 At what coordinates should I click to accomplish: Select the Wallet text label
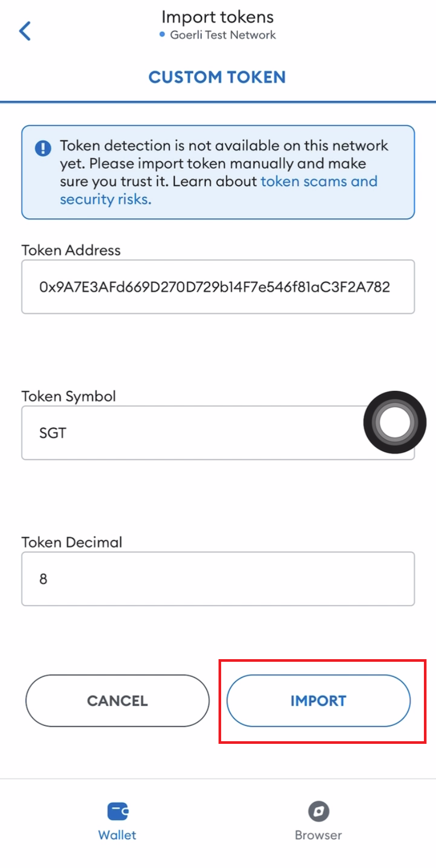[x=117, y=835]
